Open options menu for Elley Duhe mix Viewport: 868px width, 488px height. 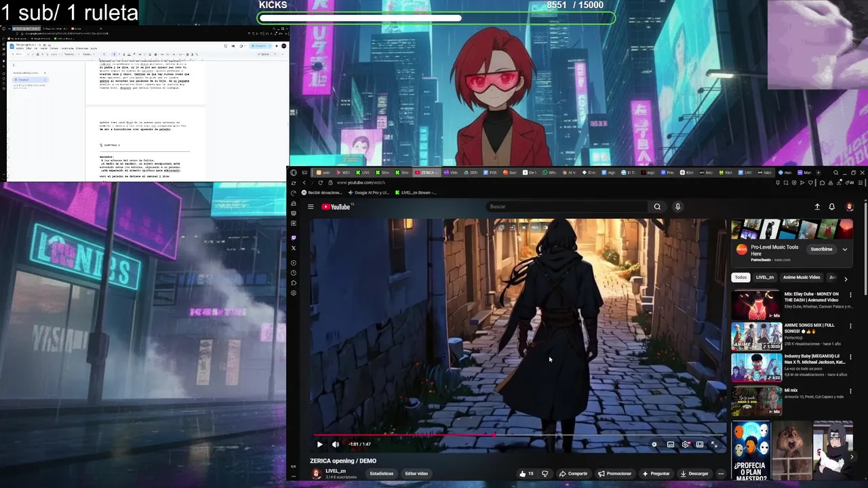[850, 295]
